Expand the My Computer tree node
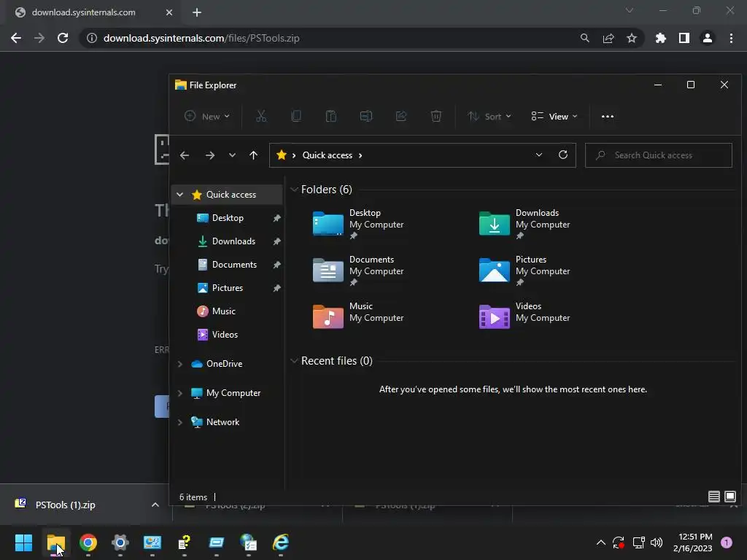 (x=179, y=393)
